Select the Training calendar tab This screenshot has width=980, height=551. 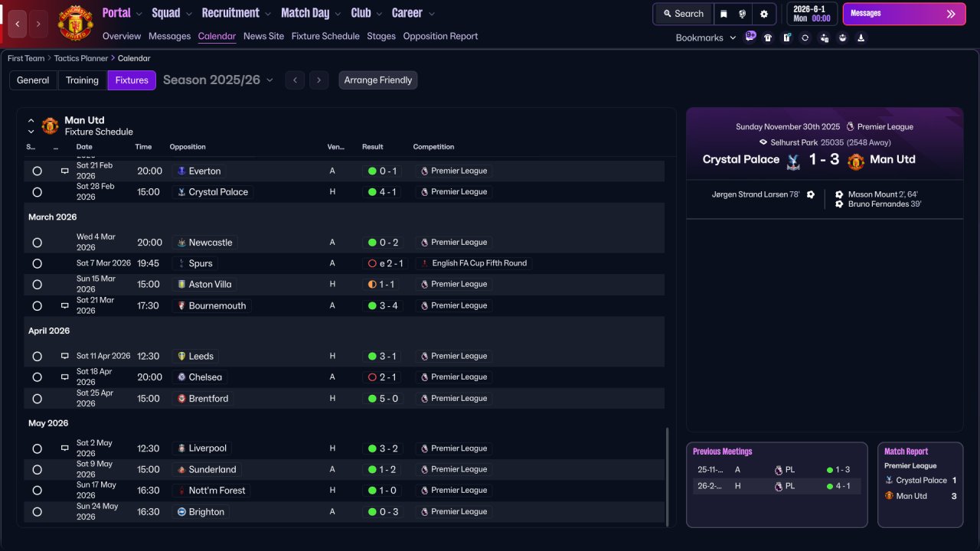[x=82, y=80]
